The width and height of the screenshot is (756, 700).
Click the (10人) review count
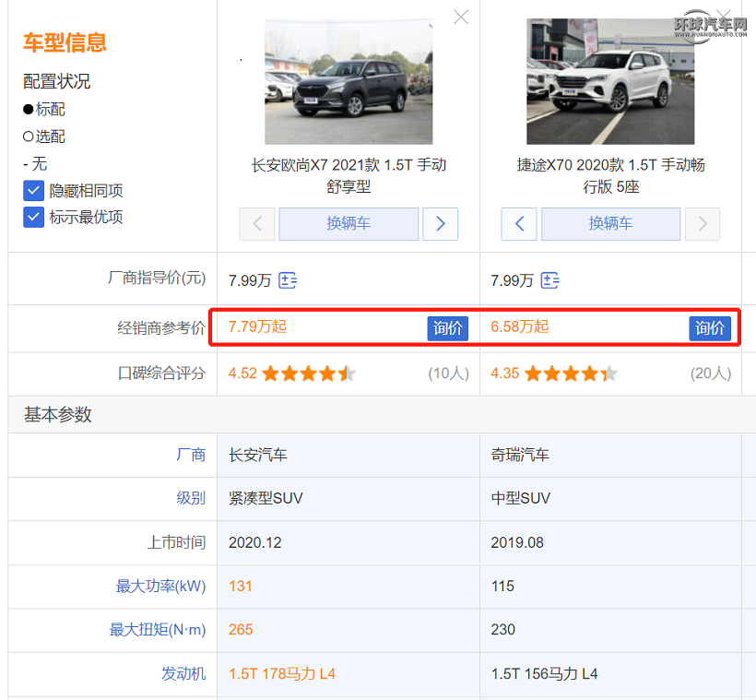pos(448,374)
